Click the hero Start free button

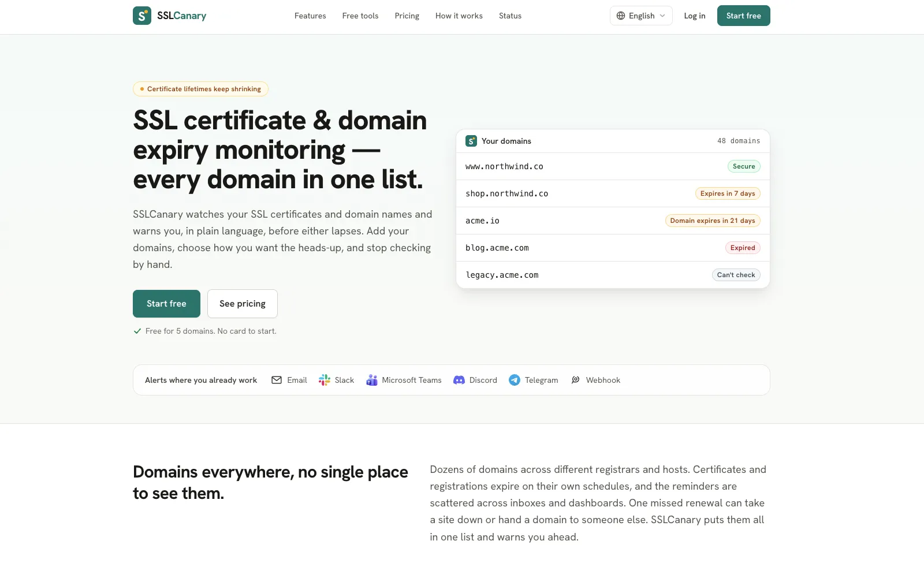click(166, 304)
